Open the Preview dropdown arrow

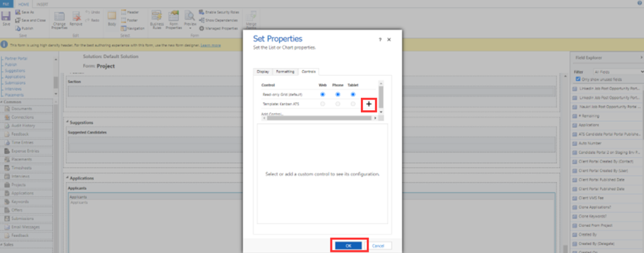(190, 29)
